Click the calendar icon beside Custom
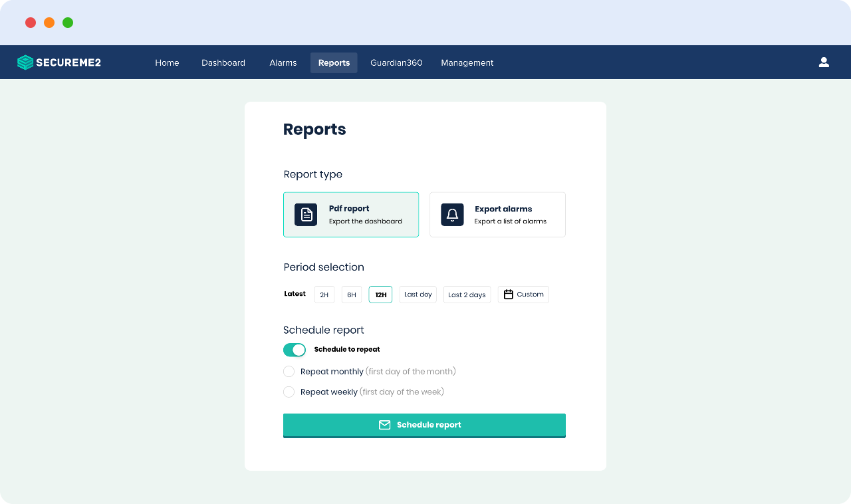The height and width of the screenshot is (504, 851). (509, 295)
